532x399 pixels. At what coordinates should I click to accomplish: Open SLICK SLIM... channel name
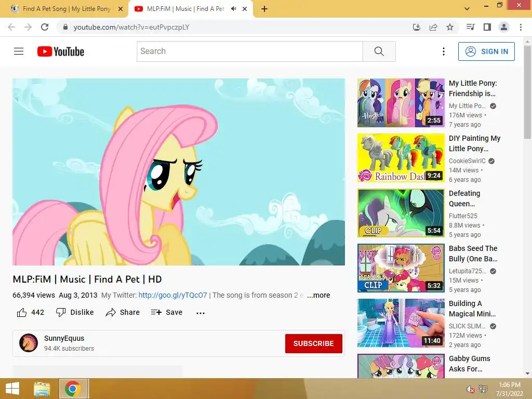point(467,326)
